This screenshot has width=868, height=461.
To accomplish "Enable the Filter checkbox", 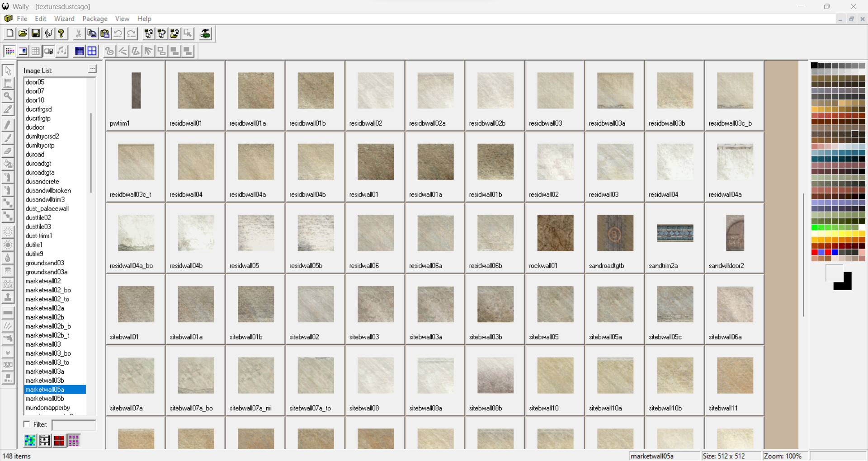I will 27,424.
